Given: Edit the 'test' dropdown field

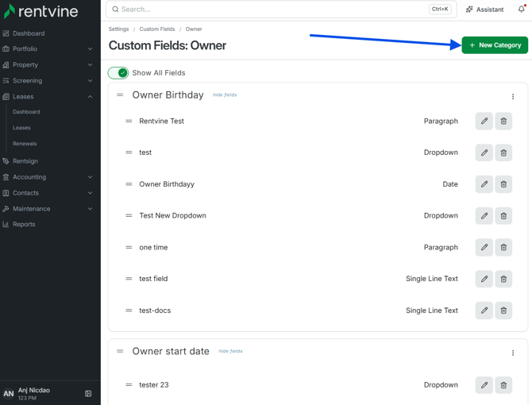Looking at the screenshot, I should (x=484, y=152).
